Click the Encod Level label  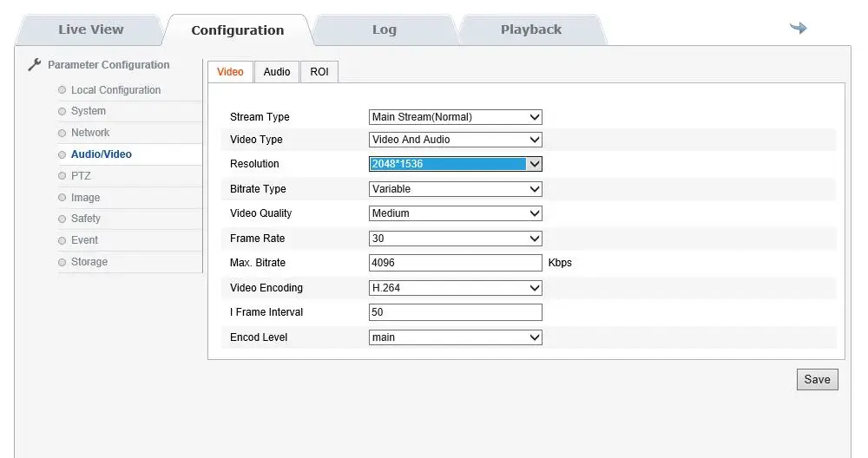[x=259, y=337]
